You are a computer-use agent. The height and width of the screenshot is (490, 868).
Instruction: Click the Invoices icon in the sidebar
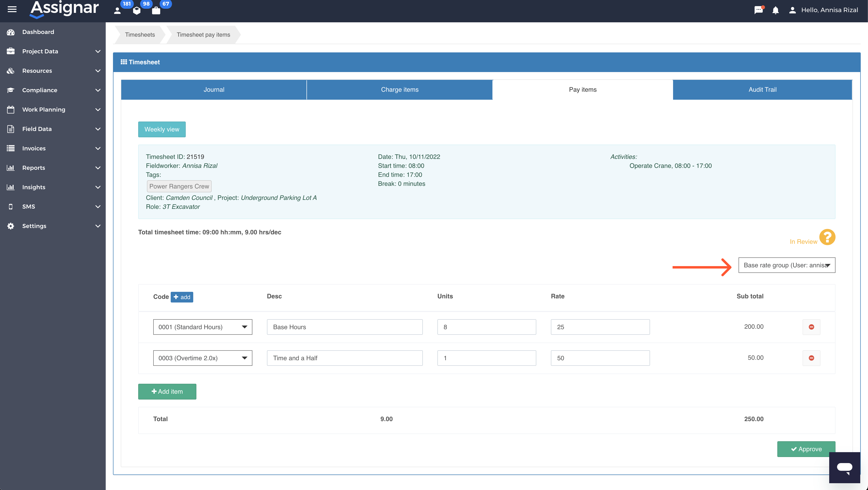pos(10,148)
